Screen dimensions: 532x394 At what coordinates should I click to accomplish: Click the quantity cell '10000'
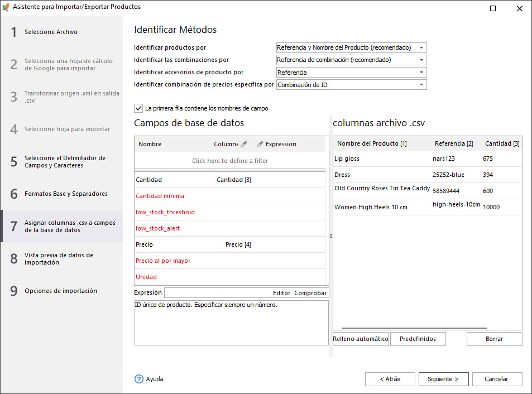coord(491,207)
